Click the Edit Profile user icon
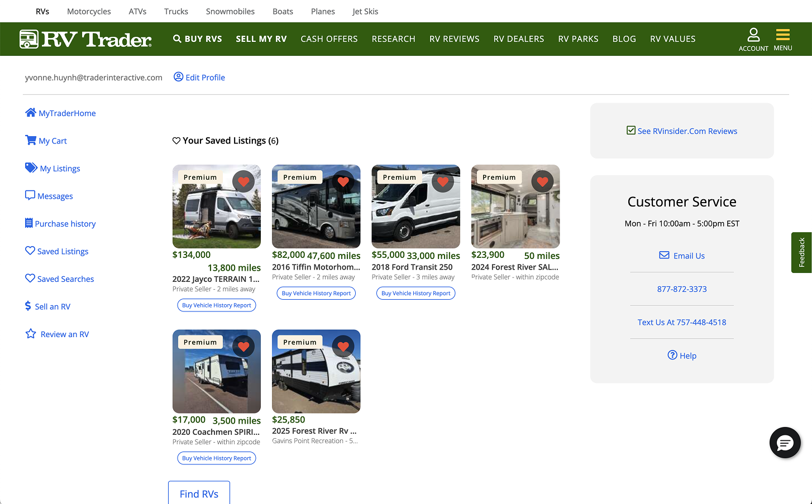812x504 pixels. tap(178, 77)
